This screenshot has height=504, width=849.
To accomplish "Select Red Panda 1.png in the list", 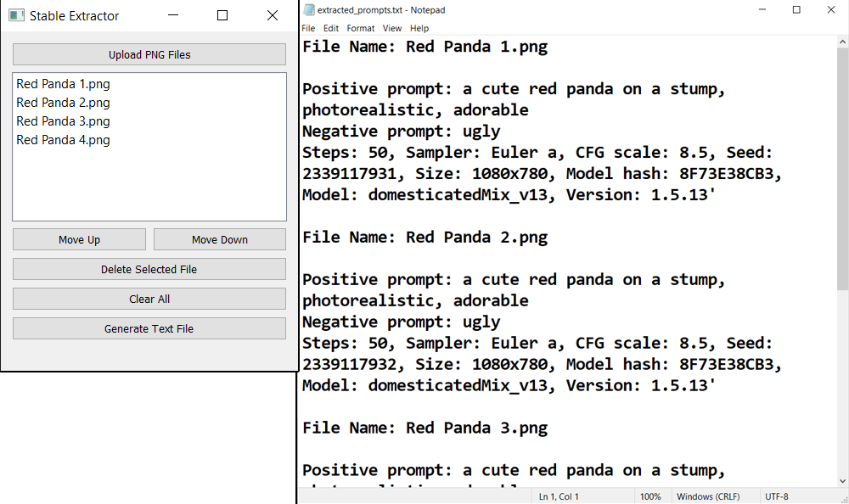I will pos(63,84).
